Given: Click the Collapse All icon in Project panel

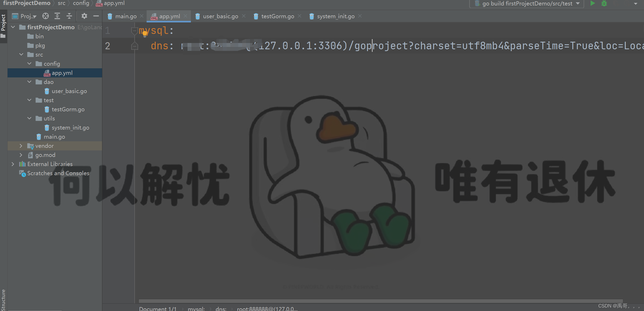Looking at the screenshot, I should tap(69, 16).
